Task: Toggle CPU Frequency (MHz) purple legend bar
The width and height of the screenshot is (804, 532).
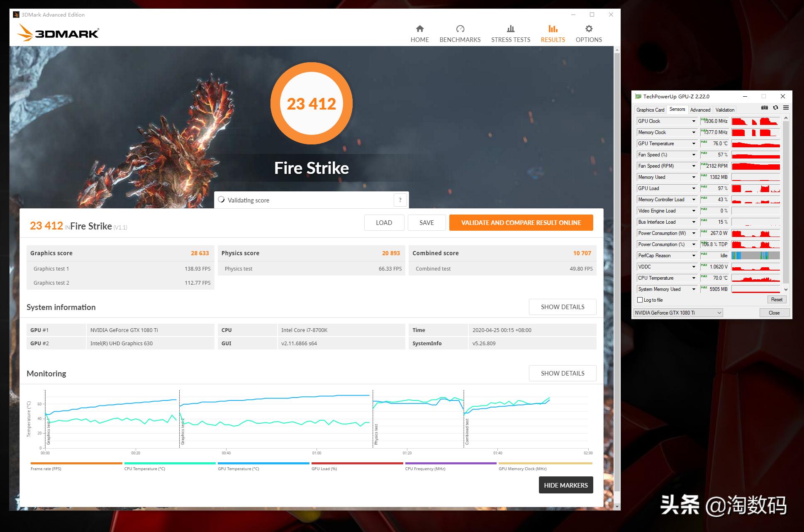Action: coord(451,464)
